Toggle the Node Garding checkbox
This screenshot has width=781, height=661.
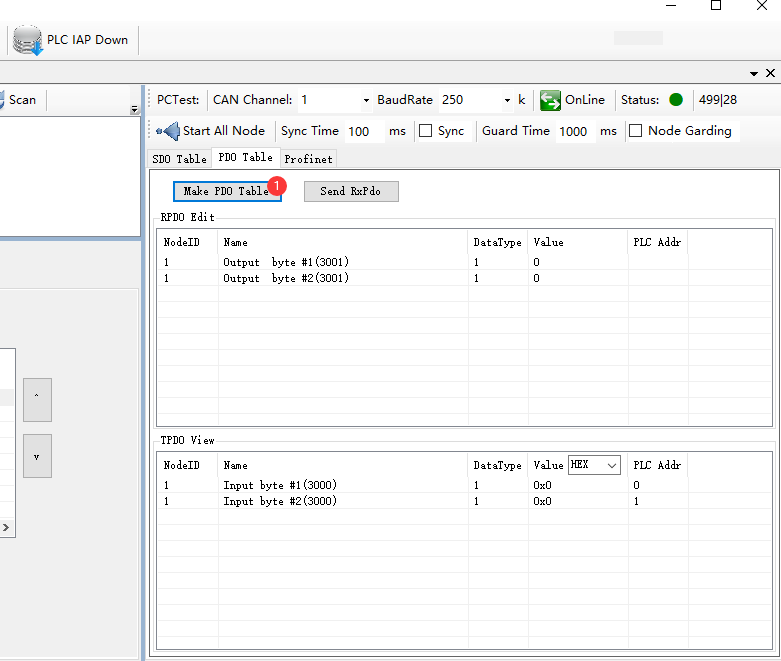tap(635, 131)
